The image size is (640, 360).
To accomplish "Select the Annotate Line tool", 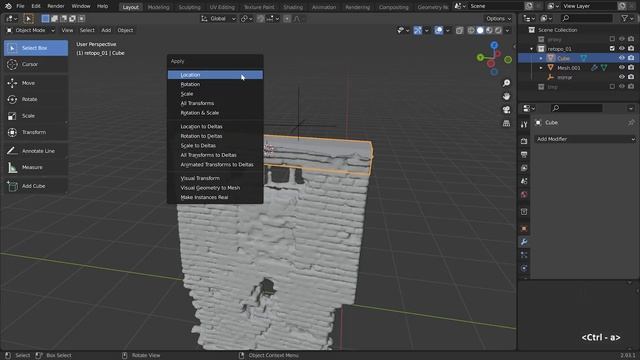I will pyautogui.click(x=36, y=151).
